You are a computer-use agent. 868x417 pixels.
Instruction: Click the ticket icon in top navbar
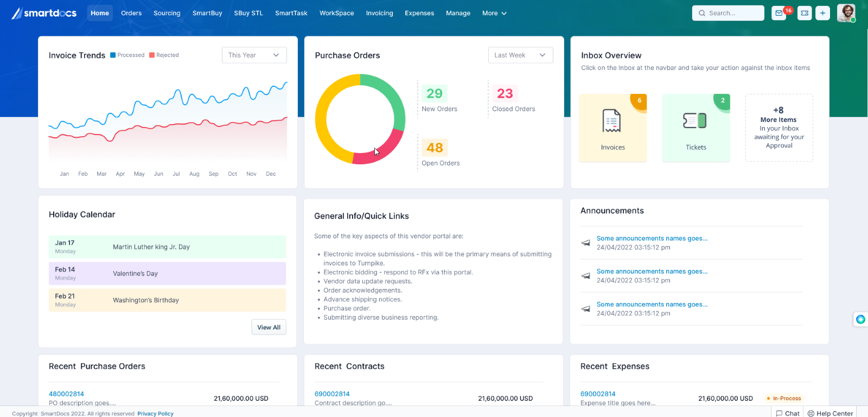(x=805, y=13)
